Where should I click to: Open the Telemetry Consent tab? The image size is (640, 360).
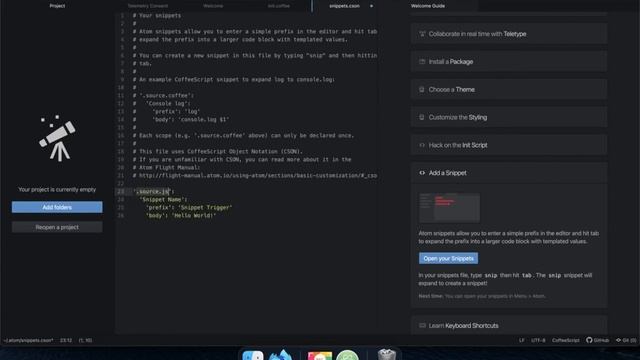[147, 6]
